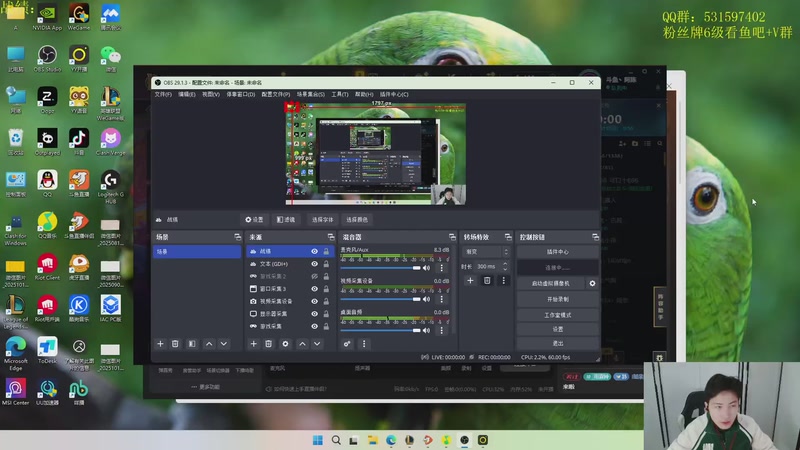800x450 pixels.
Task: Enable 工作室模式 studio mode
Action: coord(558,315)
